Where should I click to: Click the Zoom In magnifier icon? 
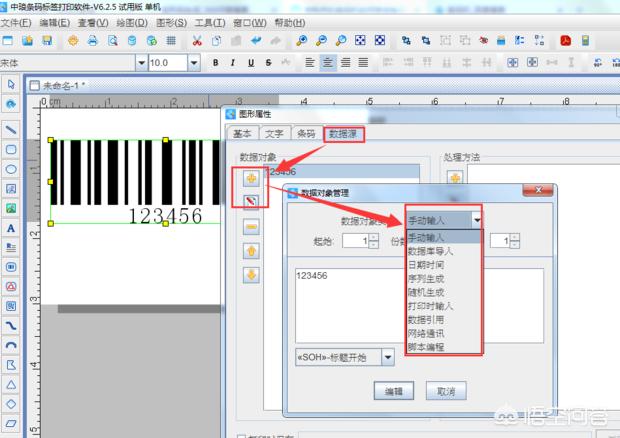click(302, 41)
